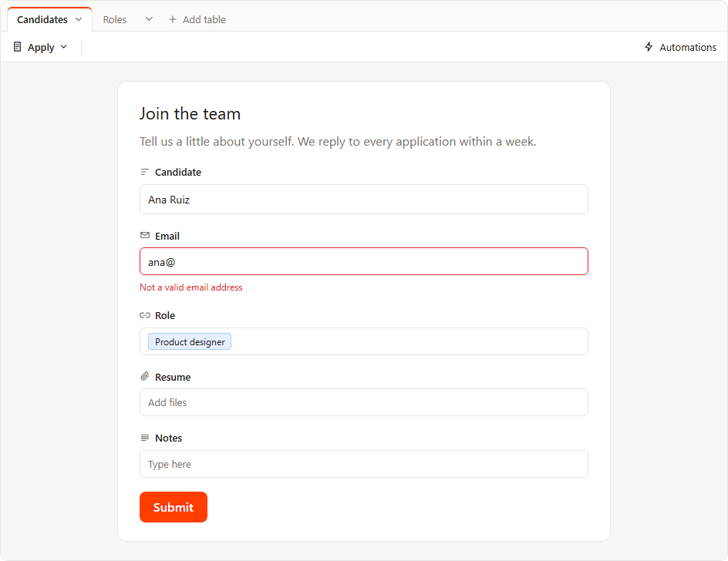The image size is (728, 561).
Task: Click the Candidate field label
Action: click(x=178, y=172)
